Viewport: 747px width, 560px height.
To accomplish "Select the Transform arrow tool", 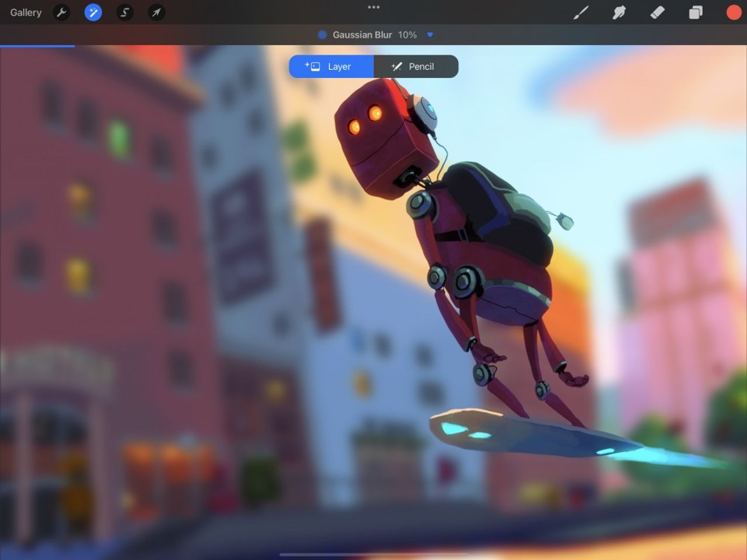I will (x=156, y=12).
